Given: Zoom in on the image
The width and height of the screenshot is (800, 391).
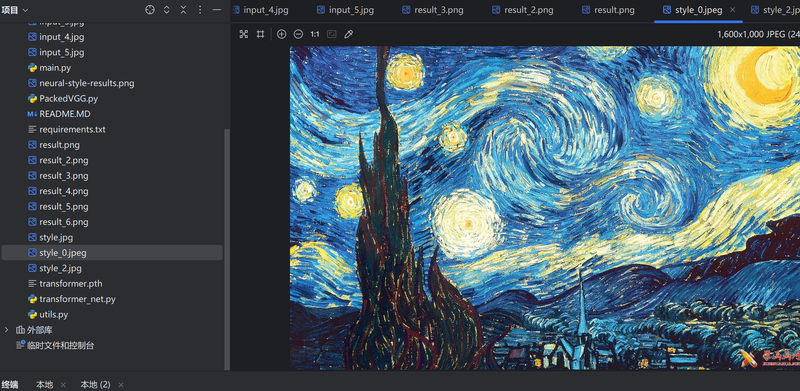Looking at the screenshot, I should tap(281, 34).
